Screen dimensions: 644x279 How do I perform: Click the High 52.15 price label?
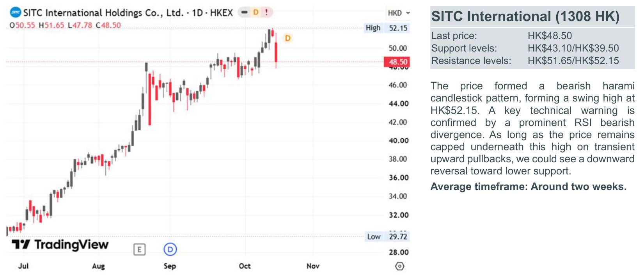[387, 28]
